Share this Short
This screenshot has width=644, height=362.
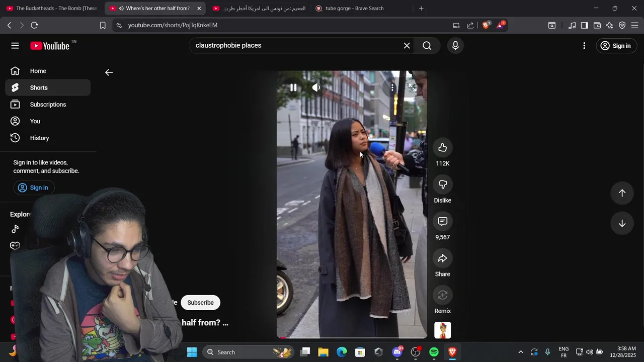tap(443, 258)
